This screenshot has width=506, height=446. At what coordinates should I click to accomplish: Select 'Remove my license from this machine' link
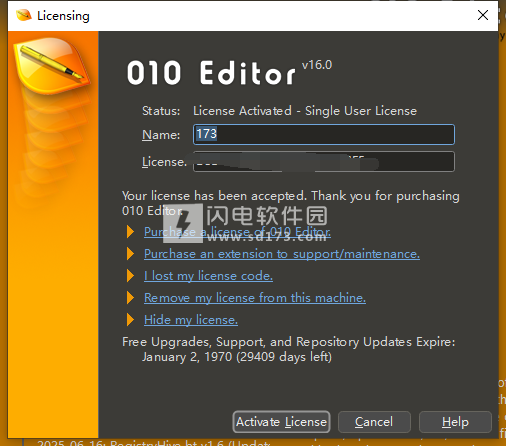pyautogui.click(x=255, y=298)
